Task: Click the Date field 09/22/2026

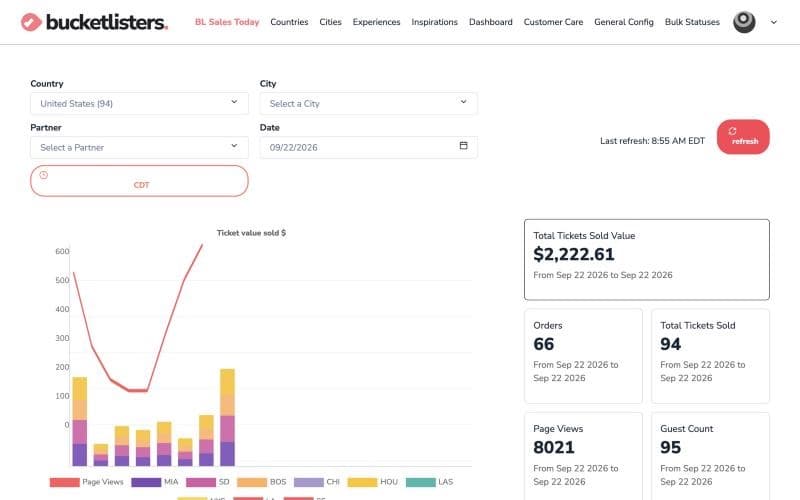Action: (369, 147)
